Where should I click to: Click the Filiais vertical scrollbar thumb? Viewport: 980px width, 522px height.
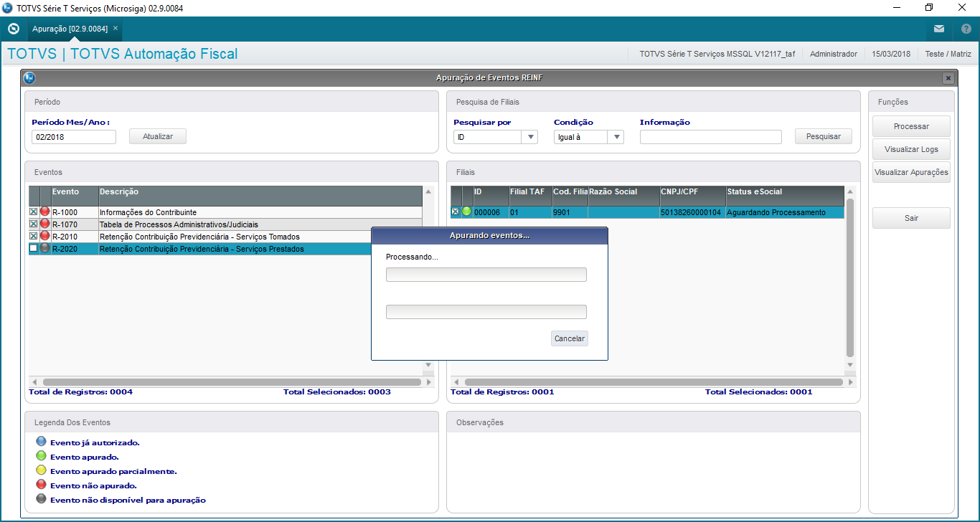tap(851, 277)
